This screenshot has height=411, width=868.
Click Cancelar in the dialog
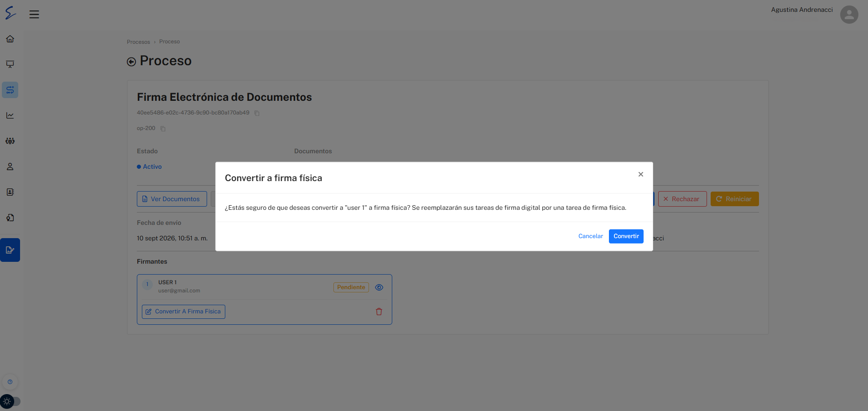pos(591,236)
